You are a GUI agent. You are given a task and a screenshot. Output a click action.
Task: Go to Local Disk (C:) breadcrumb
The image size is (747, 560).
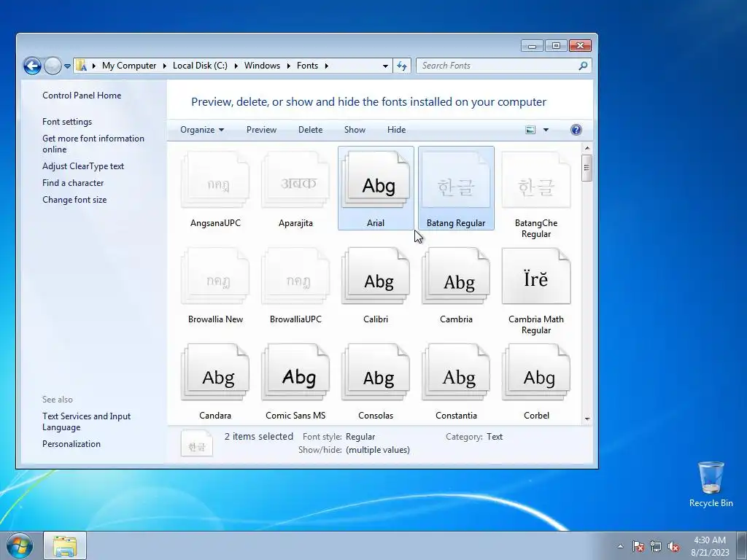200,66
